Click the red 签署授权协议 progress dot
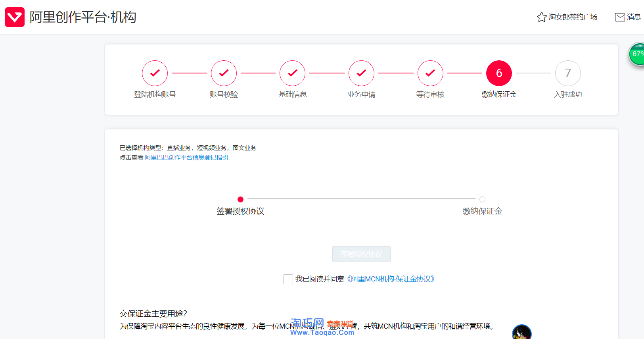The height and width of the screenshot is (339, 644). pyautogui.click(x=240, y=199)
